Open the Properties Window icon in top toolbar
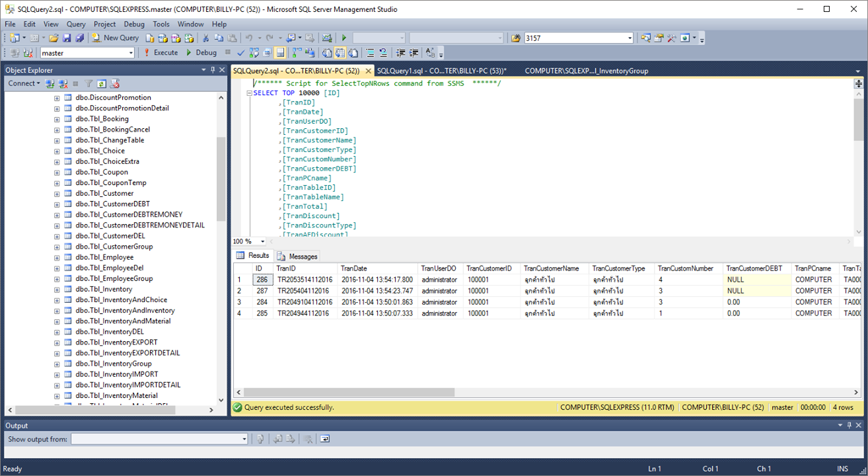This screenshot has height=476, width=868. point(659,38)
